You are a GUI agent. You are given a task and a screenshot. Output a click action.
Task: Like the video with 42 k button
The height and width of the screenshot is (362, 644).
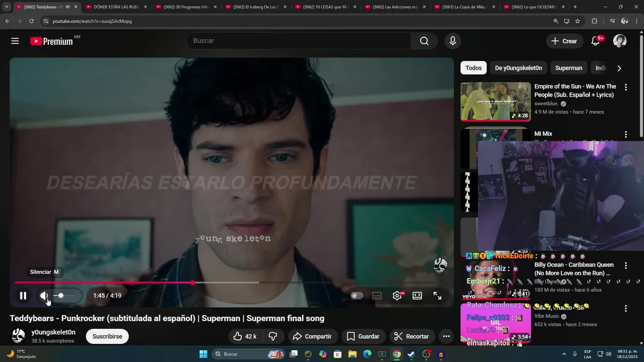(245, 336)
